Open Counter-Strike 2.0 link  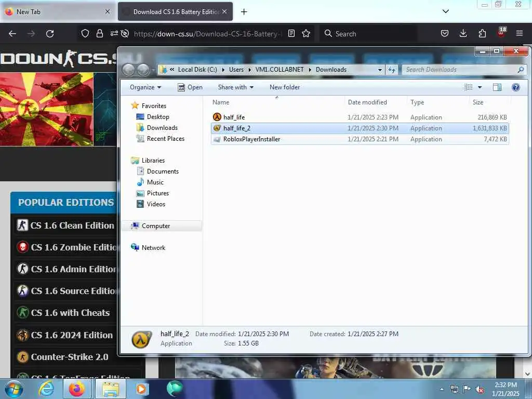click(x=70, y=357)
